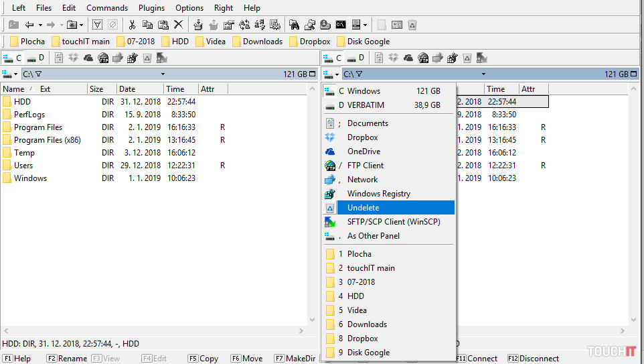Expand right panel path history dropdown arrow
644x364 pixels.
point(483,74)
